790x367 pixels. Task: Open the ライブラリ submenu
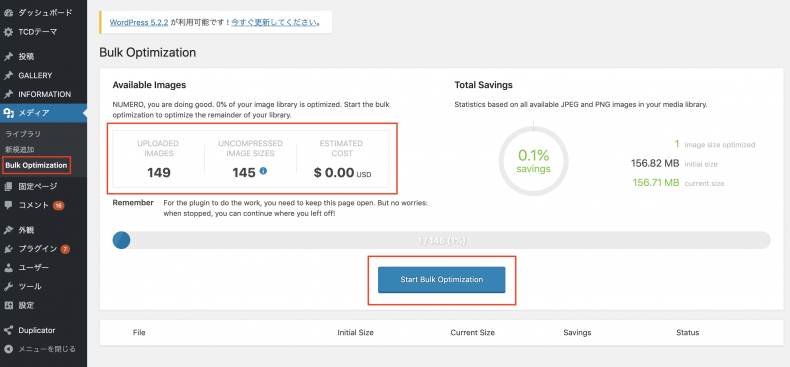tap(23, 134)
